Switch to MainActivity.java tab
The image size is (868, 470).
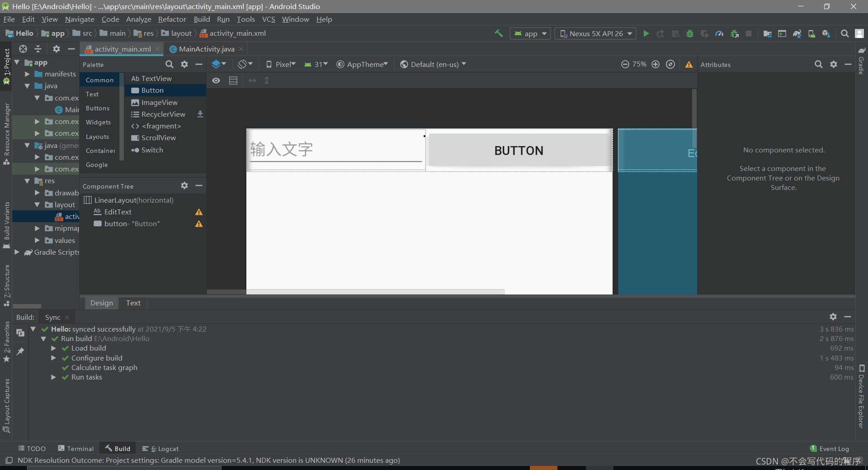click(x=206, y=49)
